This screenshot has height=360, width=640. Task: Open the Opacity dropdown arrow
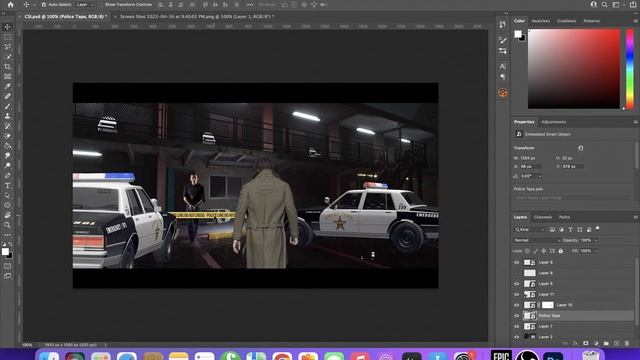click(x=596, y=240)
